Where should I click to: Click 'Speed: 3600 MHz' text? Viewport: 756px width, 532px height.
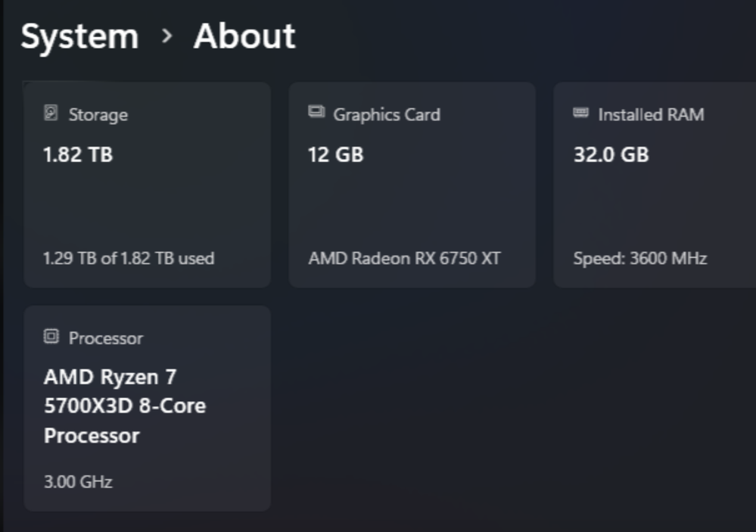tap(640, 259)
